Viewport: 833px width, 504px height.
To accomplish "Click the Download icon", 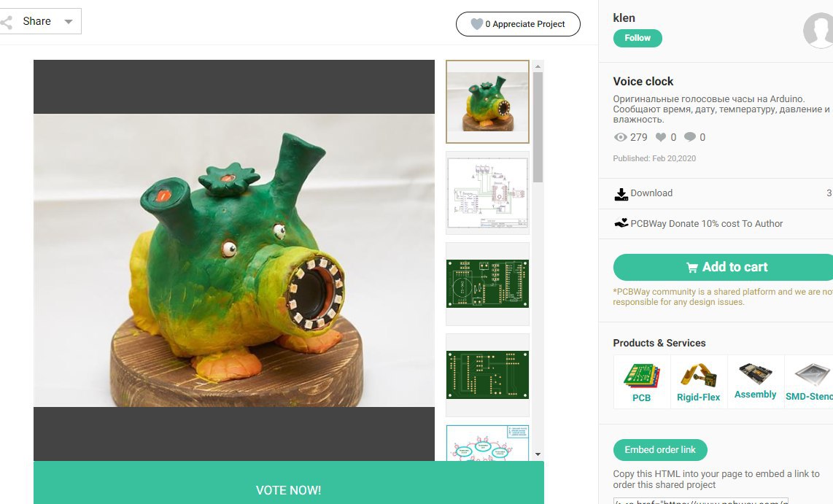I will (x=621, y=194).
